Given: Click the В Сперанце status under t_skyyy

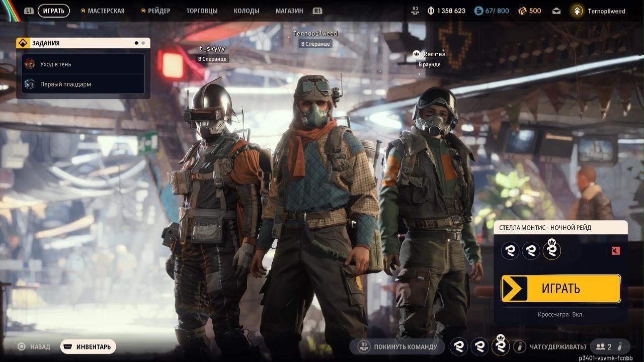Looking at the screenshot, I should (x=213, y=59).
